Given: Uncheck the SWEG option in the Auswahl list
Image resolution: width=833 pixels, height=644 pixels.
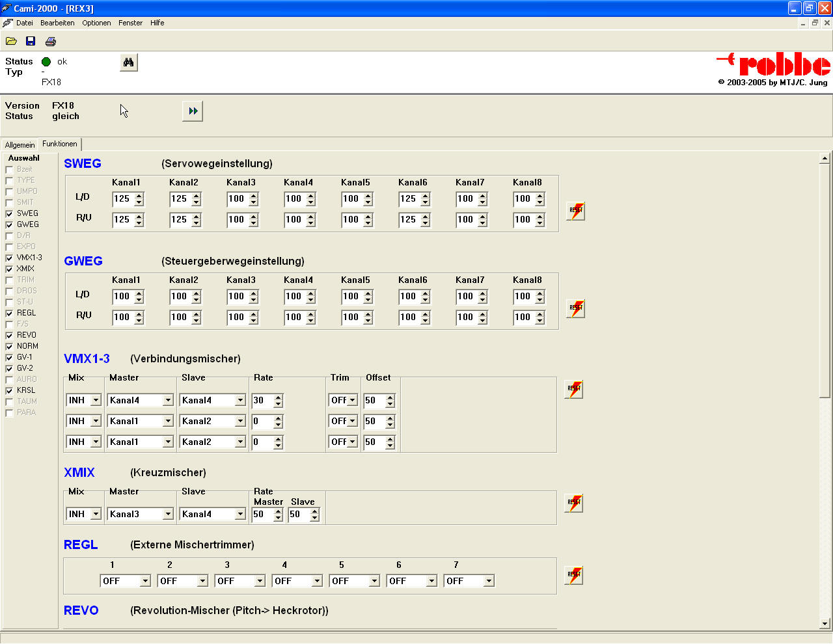Looking at the screenshot, I should (10, 213).
